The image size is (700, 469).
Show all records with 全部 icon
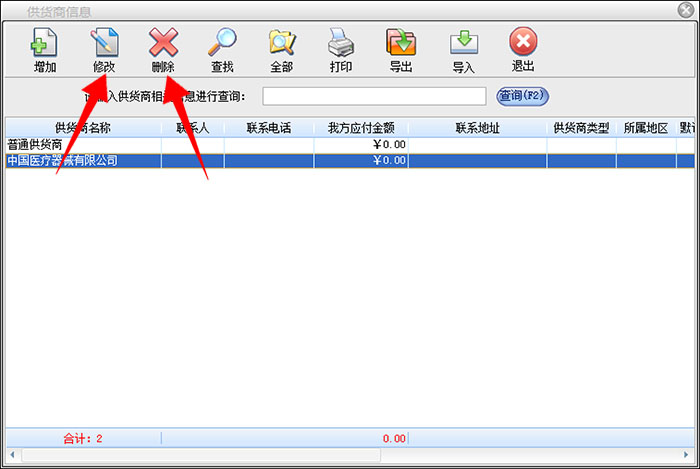282,50
